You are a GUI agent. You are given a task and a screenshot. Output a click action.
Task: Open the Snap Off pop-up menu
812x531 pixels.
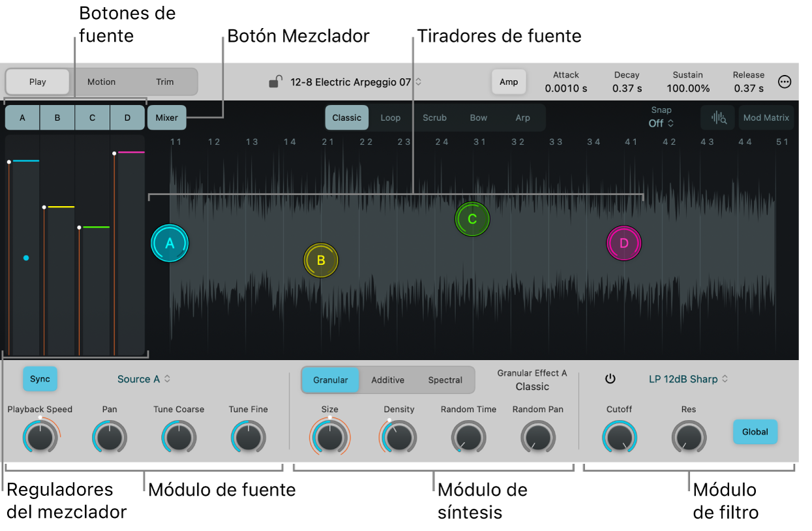point(661,123)
